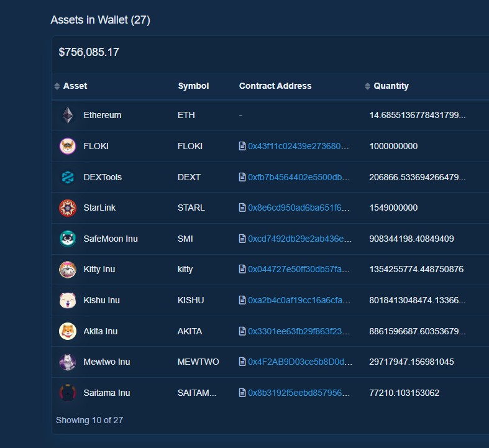The image size is (489, 448).
Task: Click the ETH symbol cell
Action: pos(186,116)
